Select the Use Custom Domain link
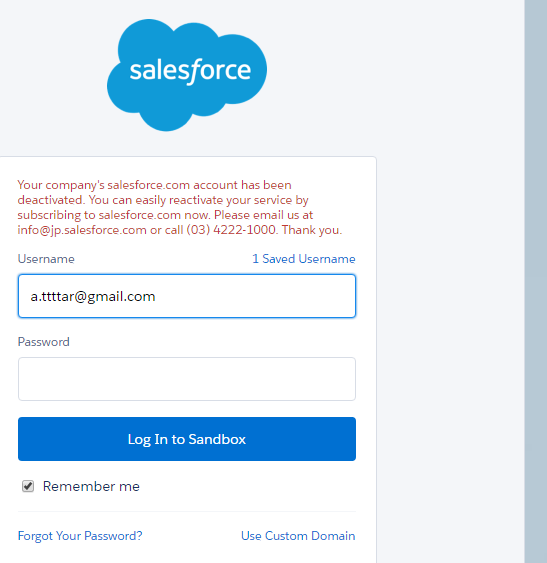The height and width of the screenshot is (563, 547). click(298, 536)
